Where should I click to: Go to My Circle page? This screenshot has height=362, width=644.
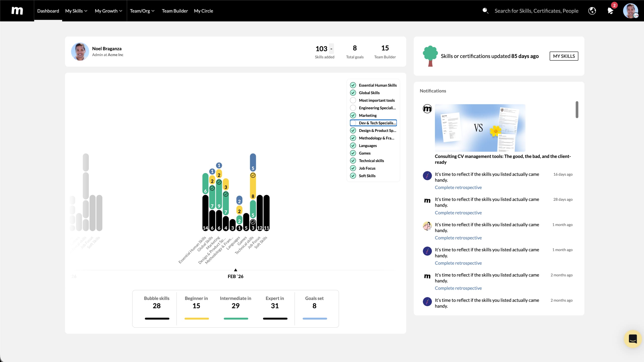pyautogui.click(x=203, y=11)
